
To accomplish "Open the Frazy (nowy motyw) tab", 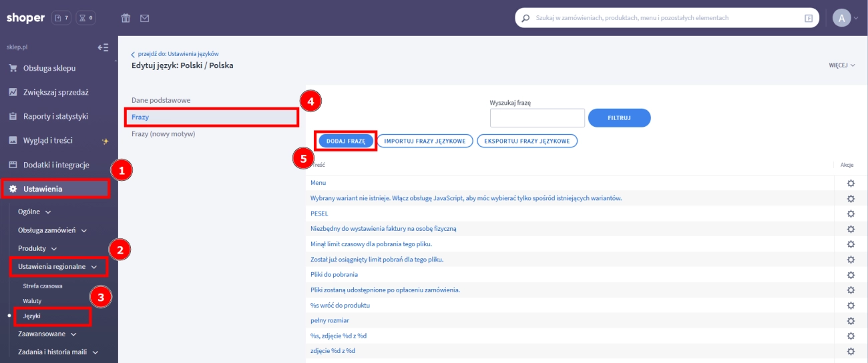I will point(163,133).
